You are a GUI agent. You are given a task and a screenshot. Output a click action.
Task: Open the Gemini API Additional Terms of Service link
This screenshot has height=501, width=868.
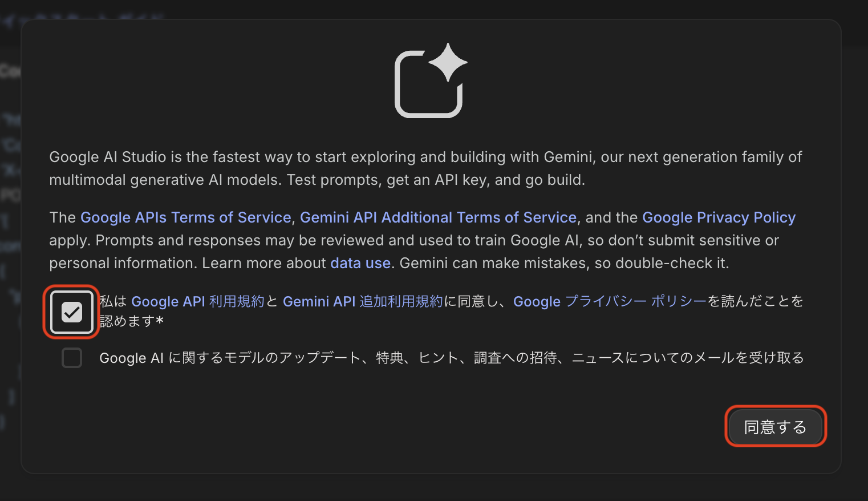438,217
